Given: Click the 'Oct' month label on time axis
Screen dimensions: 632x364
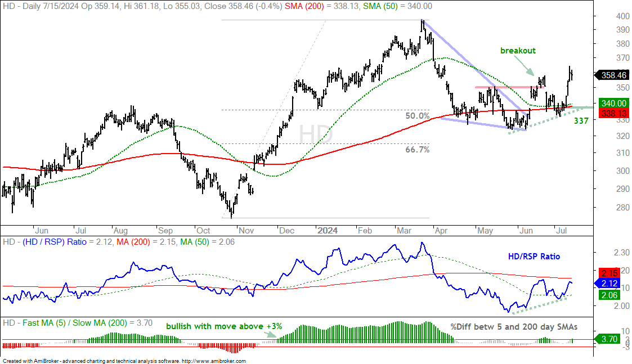Looking at the screenshot, I should tap(203, 231).
